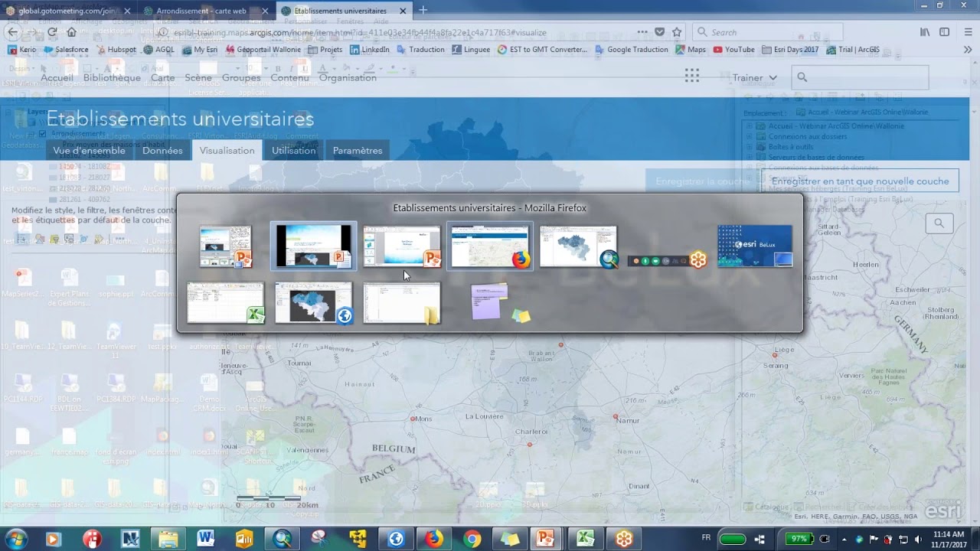The image size is (980, 551).
Task: Open the Vue d'ensemble tab
Action: pos(89,151)
